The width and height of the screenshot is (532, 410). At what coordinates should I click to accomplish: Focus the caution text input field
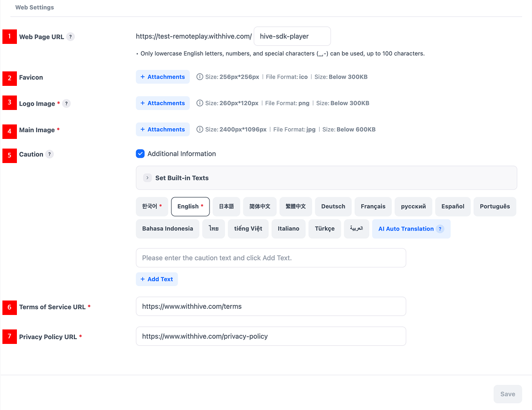(270, 258)
